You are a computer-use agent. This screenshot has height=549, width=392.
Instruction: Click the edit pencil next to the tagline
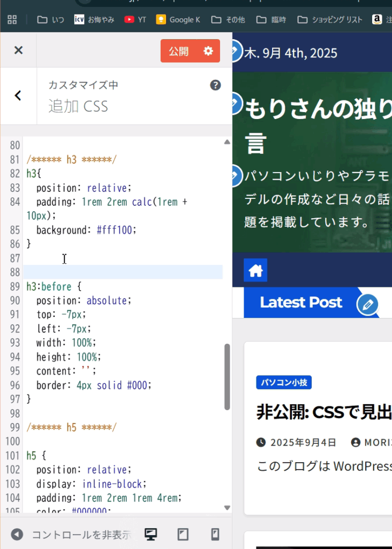[x=235, y=175]
